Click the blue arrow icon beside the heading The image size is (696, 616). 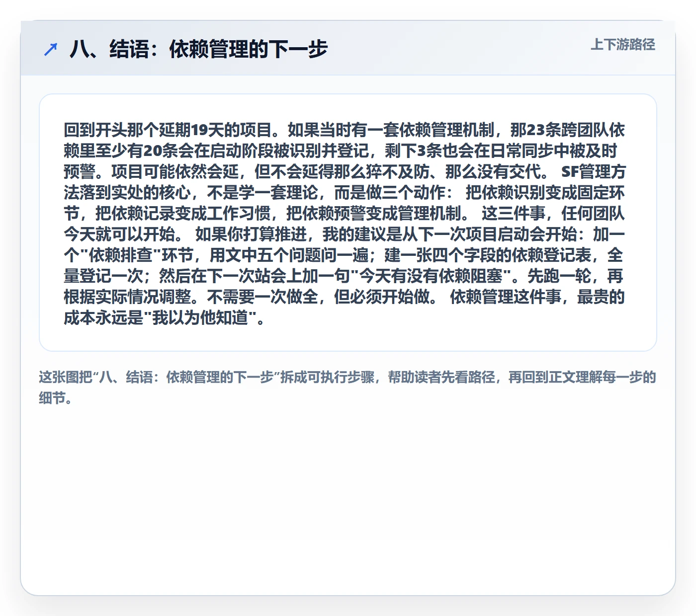click(x=51, y=49)
